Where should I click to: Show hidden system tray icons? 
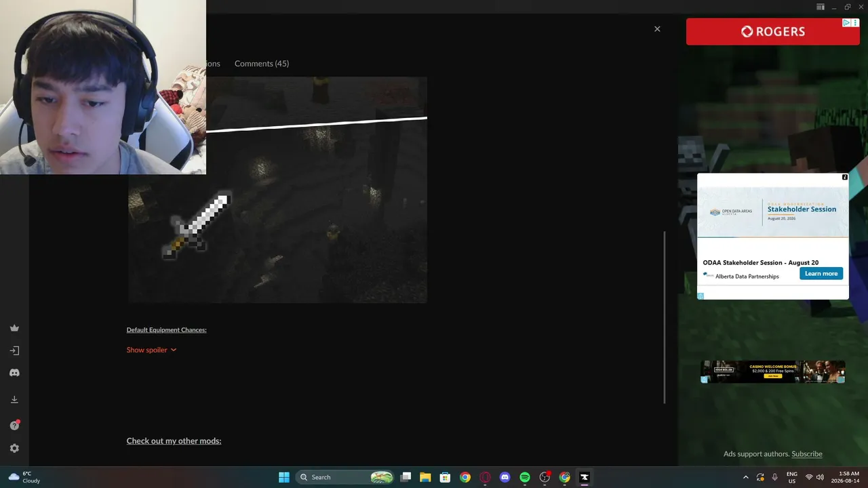point(746,477)
